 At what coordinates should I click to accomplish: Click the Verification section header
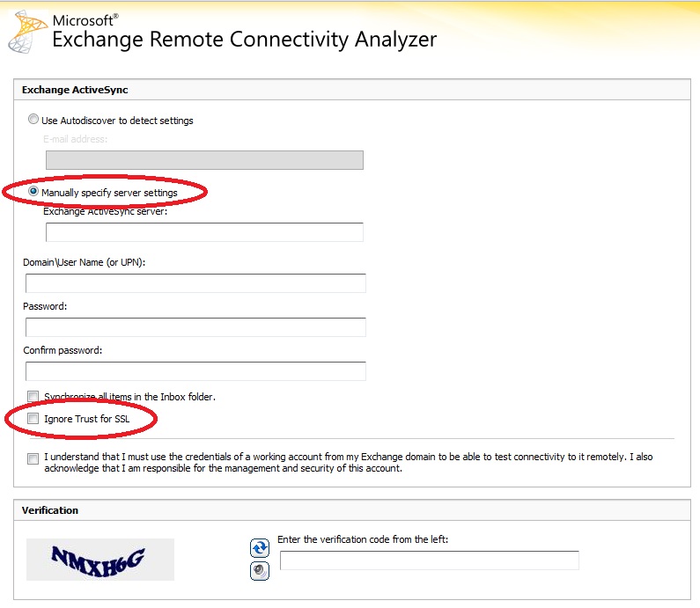click(x=352, y=510)
